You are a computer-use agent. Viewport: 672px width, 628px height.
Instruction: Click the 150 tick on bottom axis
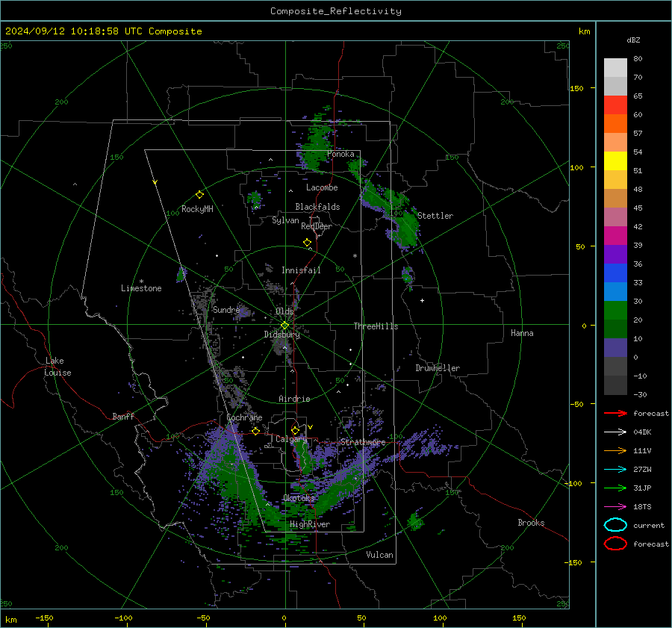pos(519,618)
